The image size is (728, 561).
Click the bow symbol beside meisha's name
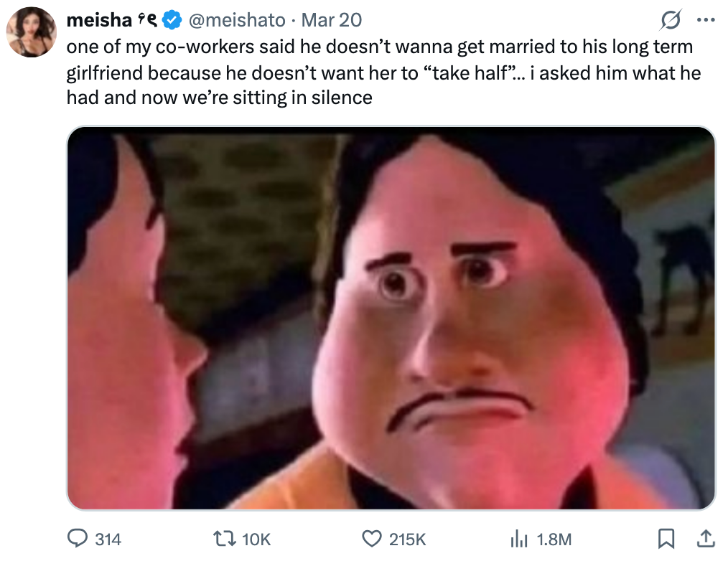tap(146, 21)
